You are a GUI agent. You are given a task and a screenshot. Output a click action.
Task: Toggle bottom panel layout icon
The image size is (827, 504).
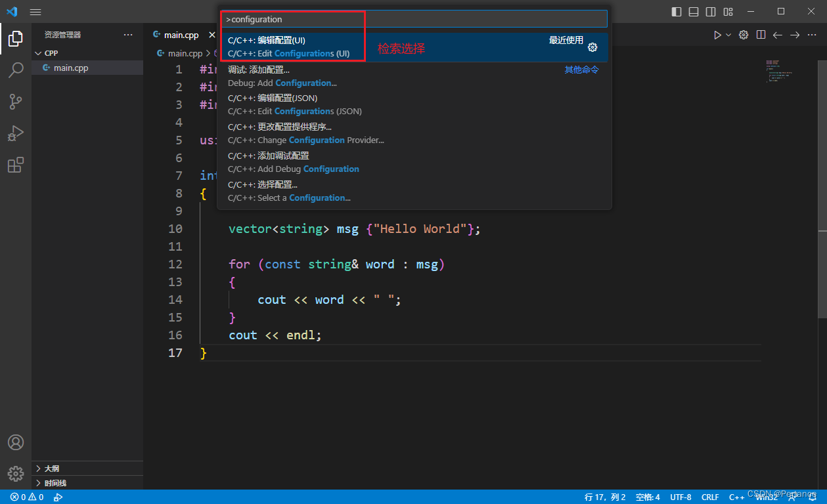point(694,12)
